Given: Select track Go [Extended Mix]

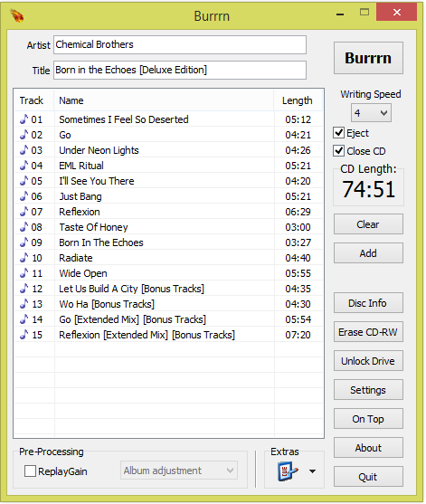Looking at the screenshot, I should [x=168, y=319].
